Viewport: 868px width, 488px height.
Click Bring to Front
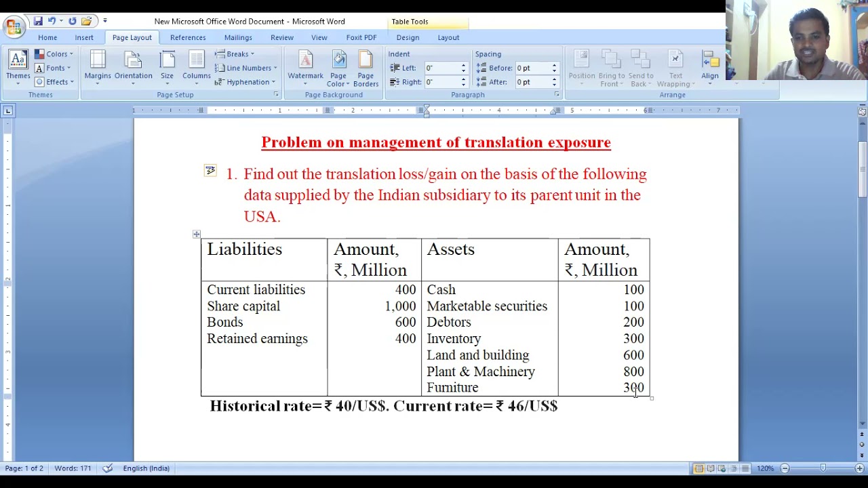point(612,68)
